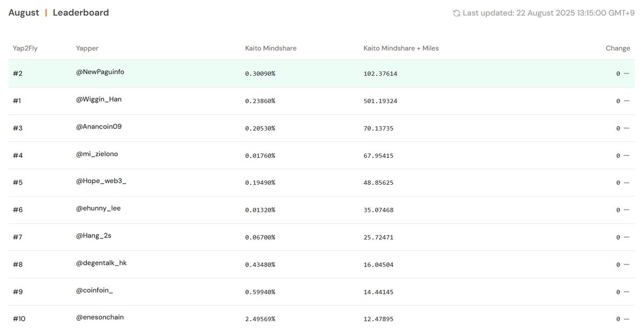Click mindshare value 0.01760%
This screenshot has width=644, height=332.
click(x=260, y=156)
